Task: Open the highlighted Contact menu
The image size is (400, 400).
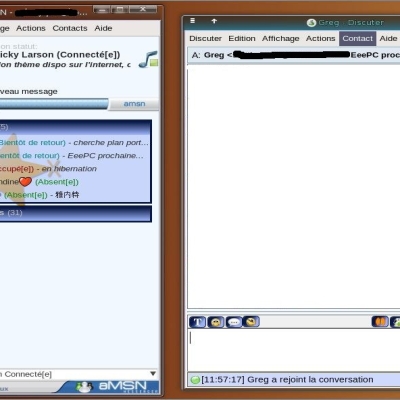Action: tap(358, 39)
